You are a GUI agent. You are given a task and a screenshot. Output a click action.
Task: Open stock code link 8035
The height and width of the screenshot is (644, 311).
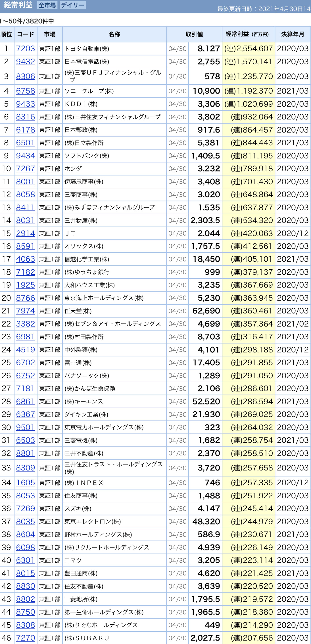(26, 522)
